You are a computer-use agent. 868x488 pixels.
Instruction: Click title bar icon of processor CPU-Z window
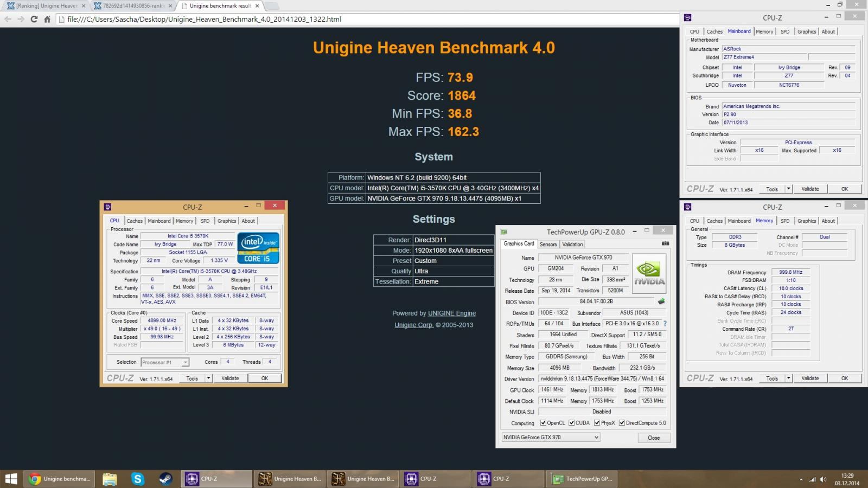[107, 207]
